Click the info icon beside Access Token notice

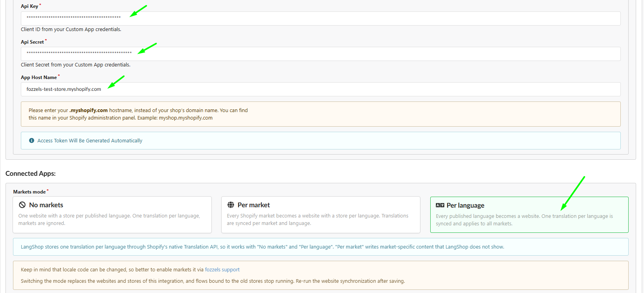[31, 140]
